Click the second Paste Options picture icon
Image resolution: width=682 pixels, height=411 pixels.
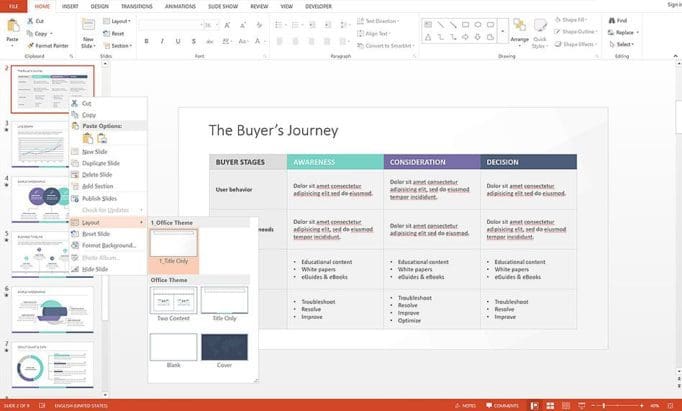[102, 138]
